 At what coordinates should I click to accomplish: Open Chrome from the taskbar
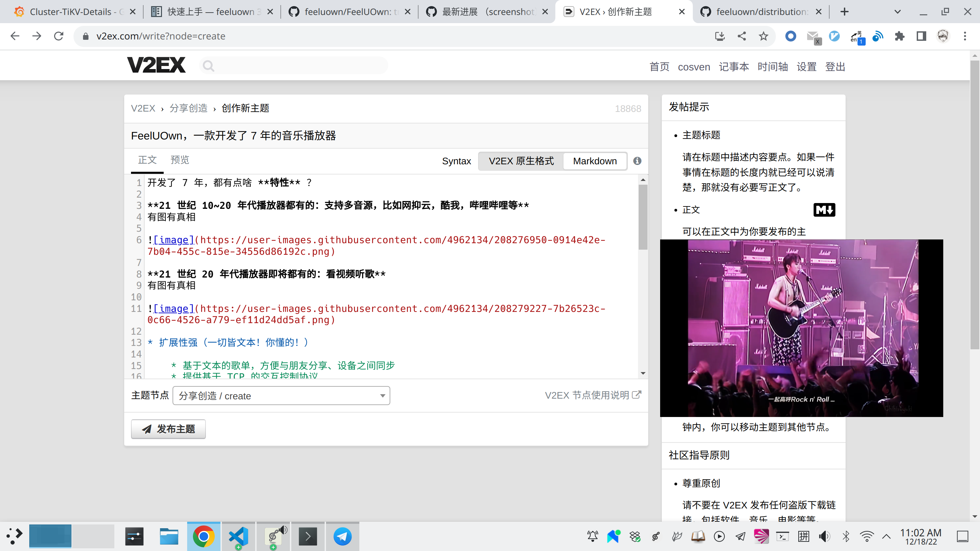point(203,537)
